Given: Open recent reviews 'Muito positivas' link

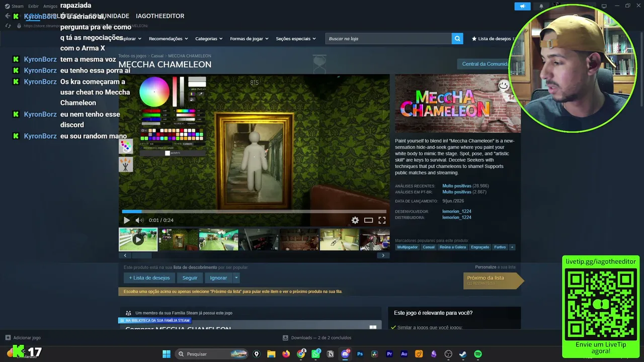Looking at the screenshot, I should pos(457,186).
